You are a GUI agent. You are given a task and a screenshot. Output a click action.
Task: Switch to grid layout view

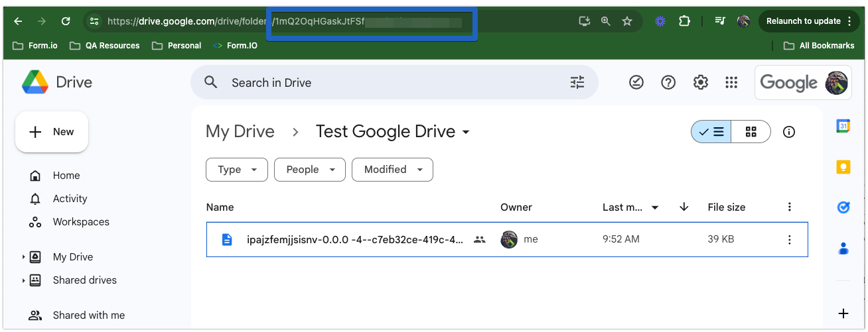(751, 132)
